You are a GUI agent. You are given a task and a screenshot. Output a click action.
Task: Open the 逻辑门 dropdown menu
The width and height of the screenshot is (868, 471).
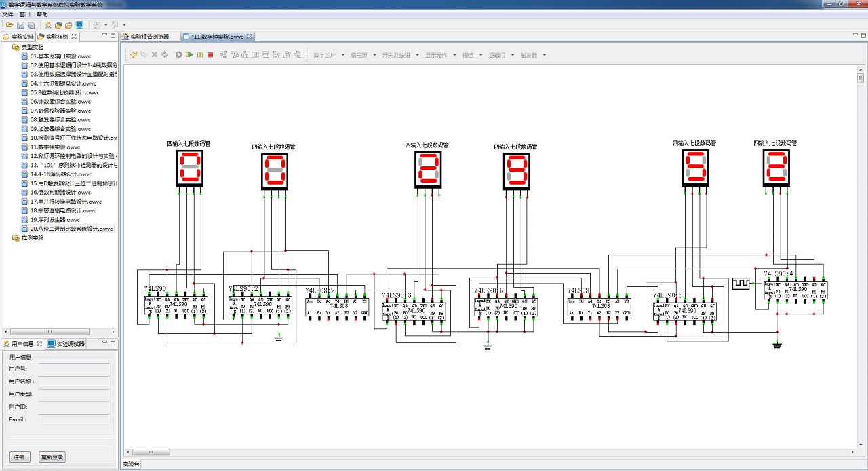tap(502, 55)
